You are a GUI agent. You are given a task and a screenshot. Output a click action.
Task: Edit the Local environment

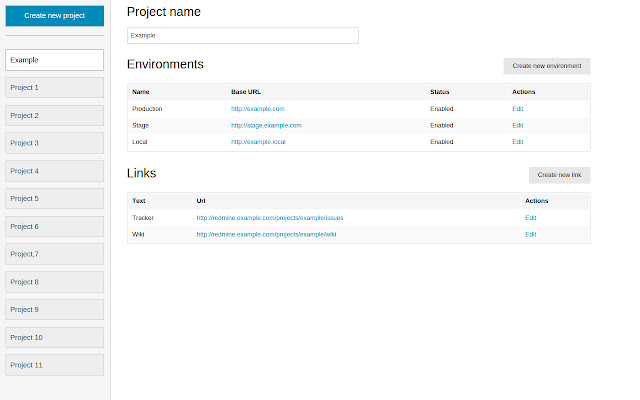518,142
